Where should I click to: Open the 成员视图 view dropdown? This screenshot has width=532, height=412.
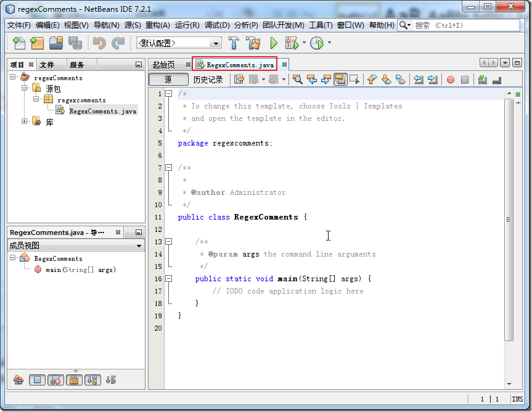coord(76,245)
